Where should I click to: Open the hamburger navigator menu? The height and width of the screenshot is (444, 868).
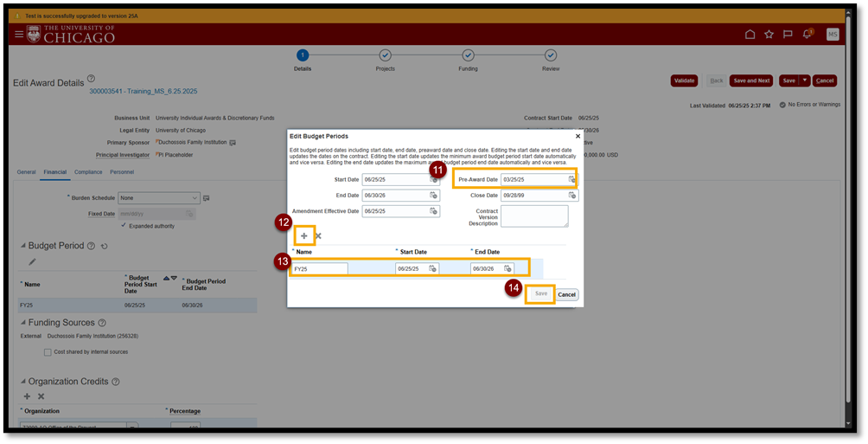[19, 35]
